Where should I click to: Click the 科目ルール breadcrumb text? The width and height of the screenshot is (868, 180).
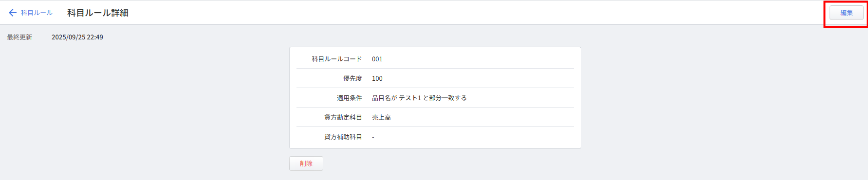37,13
